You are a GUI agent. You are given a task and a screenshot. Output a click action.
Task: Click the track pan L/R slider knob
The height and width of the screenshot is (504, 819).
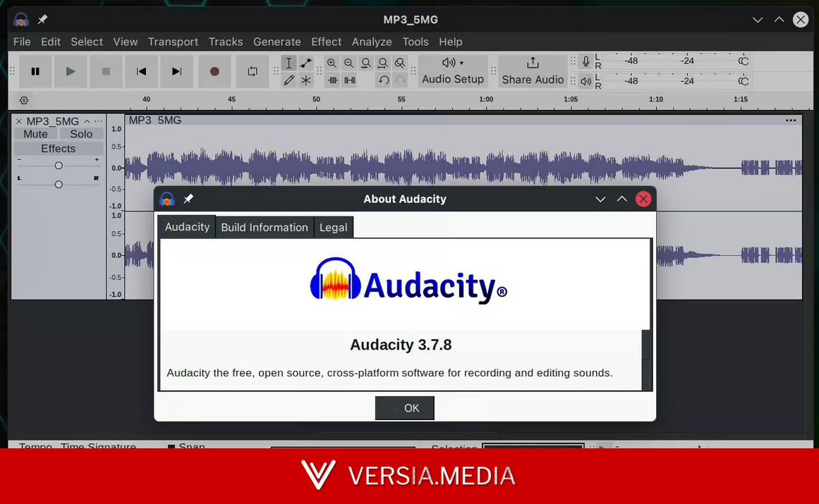tap(59, 184)
